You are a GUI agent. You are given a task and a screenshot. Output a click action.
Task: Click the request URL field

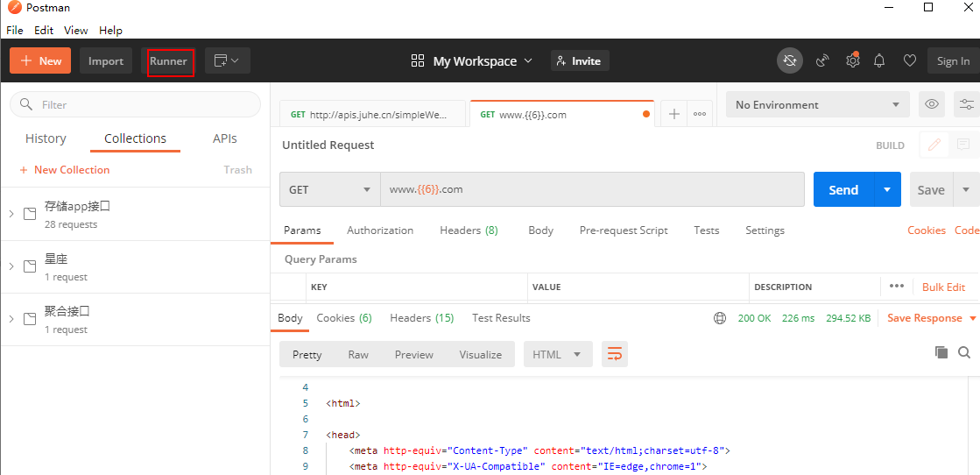593,189
